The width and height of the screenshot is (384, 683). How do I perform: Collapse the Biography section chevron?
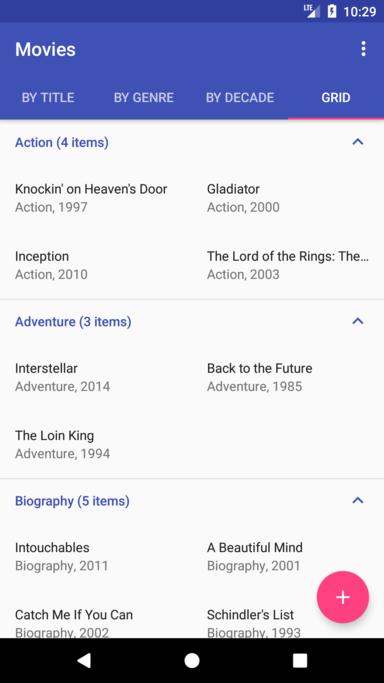[x=357, y=500]
